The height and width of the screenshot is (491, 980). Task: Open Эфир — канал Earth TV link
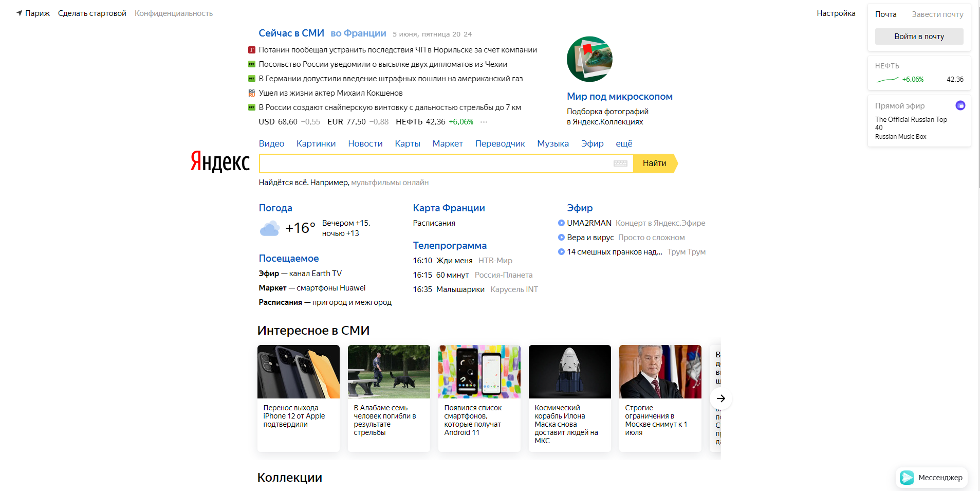pos(300,274)
